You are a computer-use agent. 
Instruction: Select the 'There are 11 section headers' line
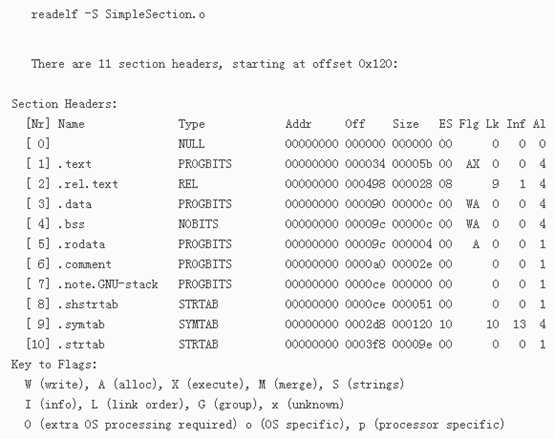tap(215, 64)
